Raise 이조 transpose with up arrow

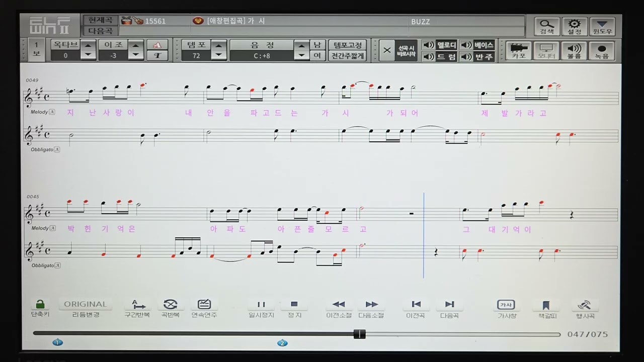click(x=136, y=45)
